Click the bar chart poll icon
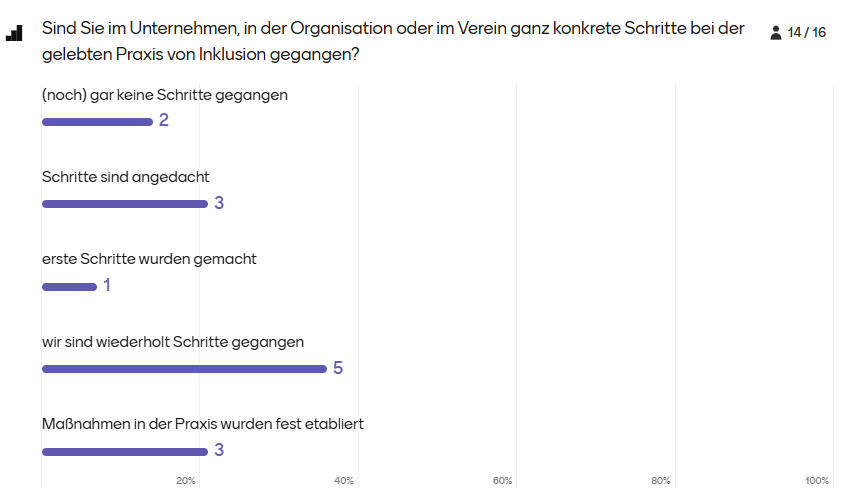 point(14,33)
